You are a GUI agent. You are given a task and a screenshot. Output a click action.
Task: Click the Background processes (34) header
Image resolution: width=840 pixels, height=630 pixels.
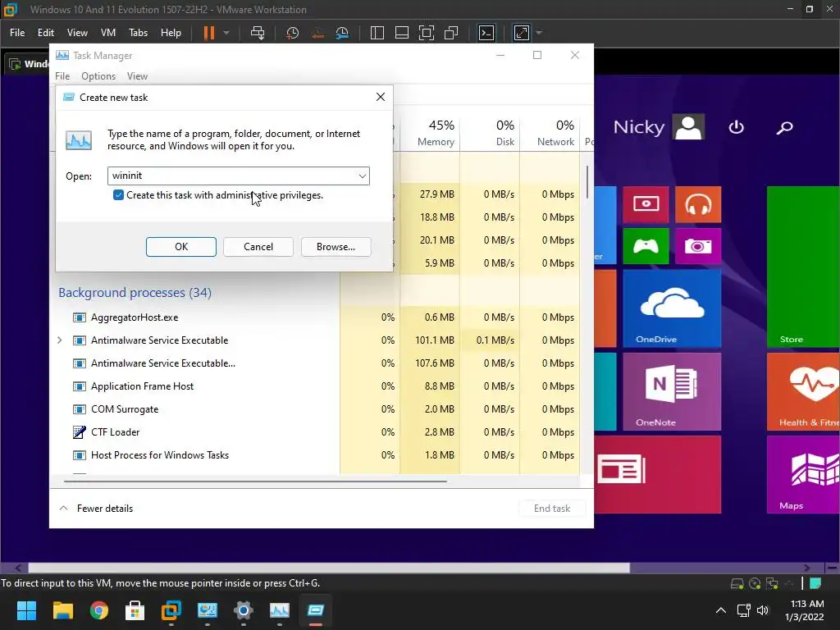coord(135,293)
